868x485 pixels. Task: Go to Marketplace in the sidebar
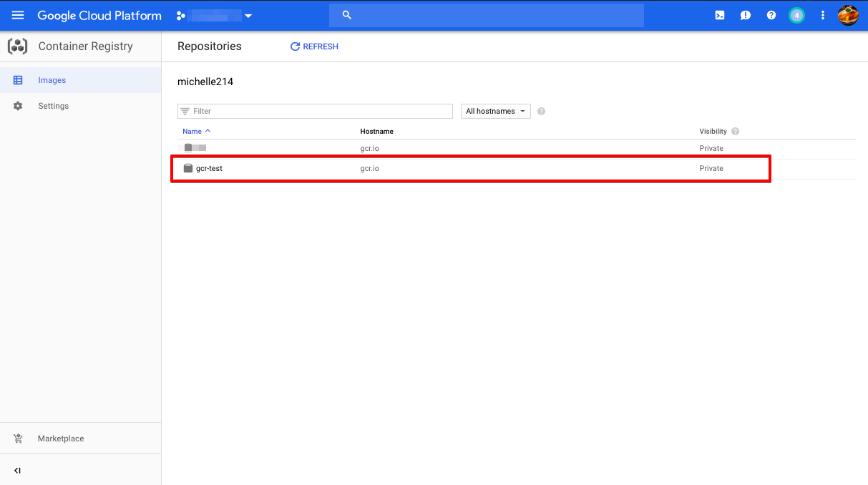click(x=60, y=439)
